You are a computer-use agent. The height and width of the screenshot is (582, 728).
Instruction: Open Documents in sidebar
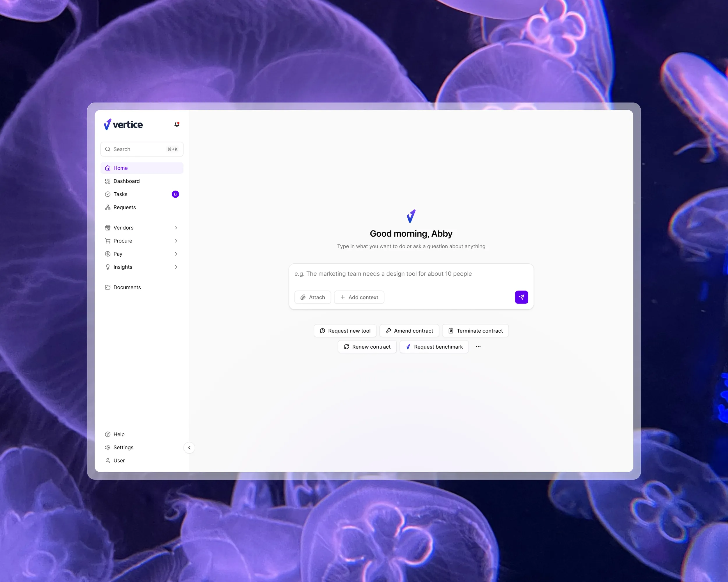142,288
